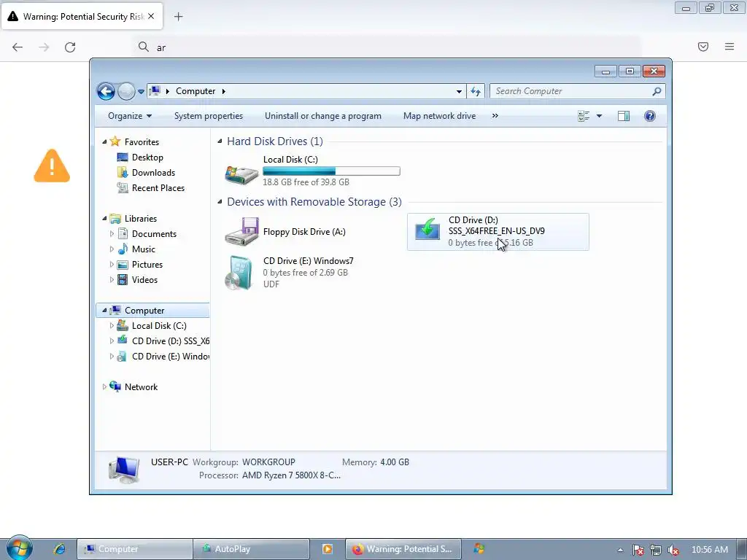Click the Explorer help icon
The image size is (747, 560).
(x=650, y=116)
